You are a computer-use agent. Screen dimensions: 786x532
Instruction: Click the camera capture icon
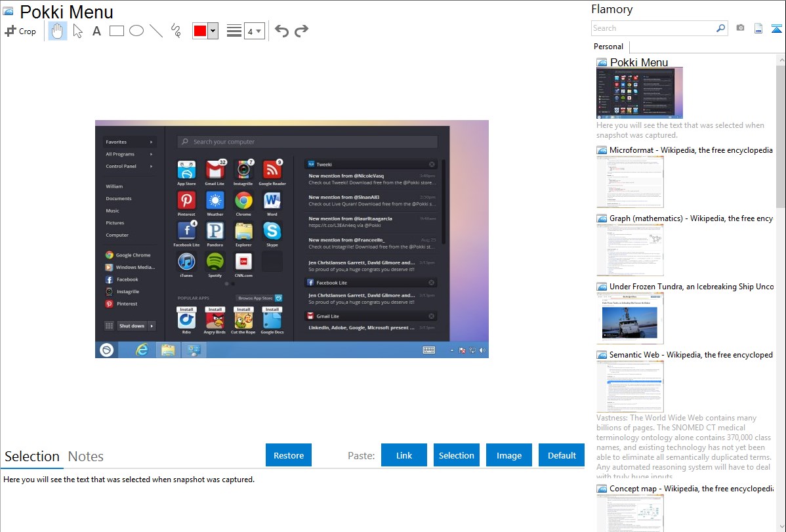740,28
